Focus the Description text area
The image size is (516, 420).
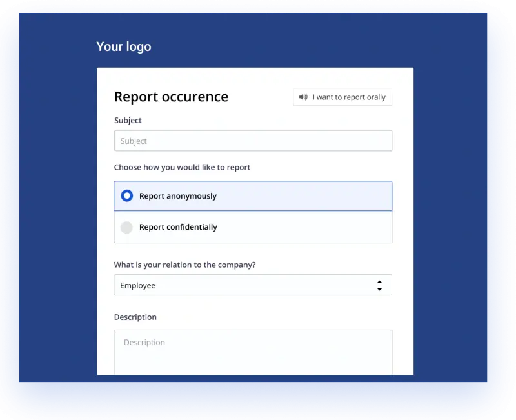[x=253, y=352]
